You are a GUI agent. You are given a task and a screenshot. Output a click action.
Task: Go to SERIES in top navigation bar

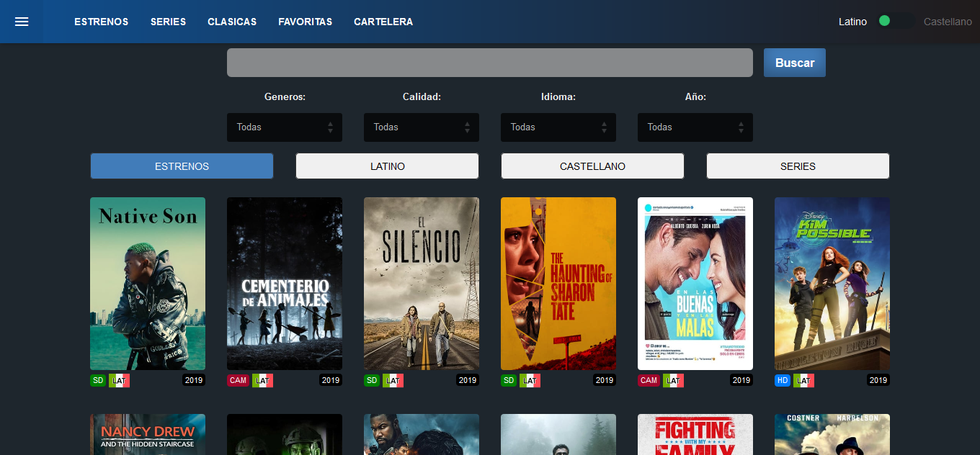click(168, 22)
